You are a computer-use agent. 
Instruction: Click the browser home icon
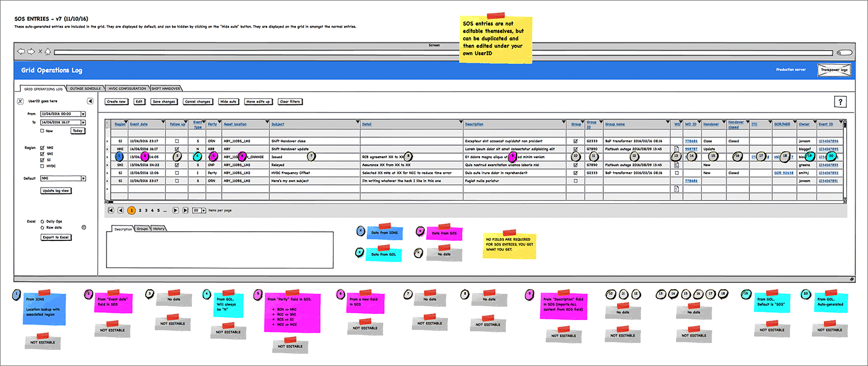[x=48, y=52]
